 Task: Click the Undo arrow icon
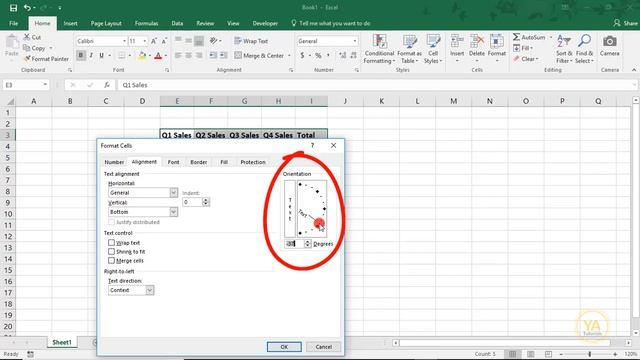tap(27, 8)
